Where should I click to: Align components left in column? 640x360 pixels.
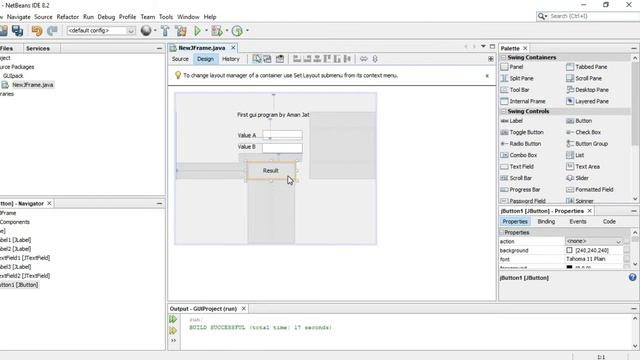[x=297, y=59]
